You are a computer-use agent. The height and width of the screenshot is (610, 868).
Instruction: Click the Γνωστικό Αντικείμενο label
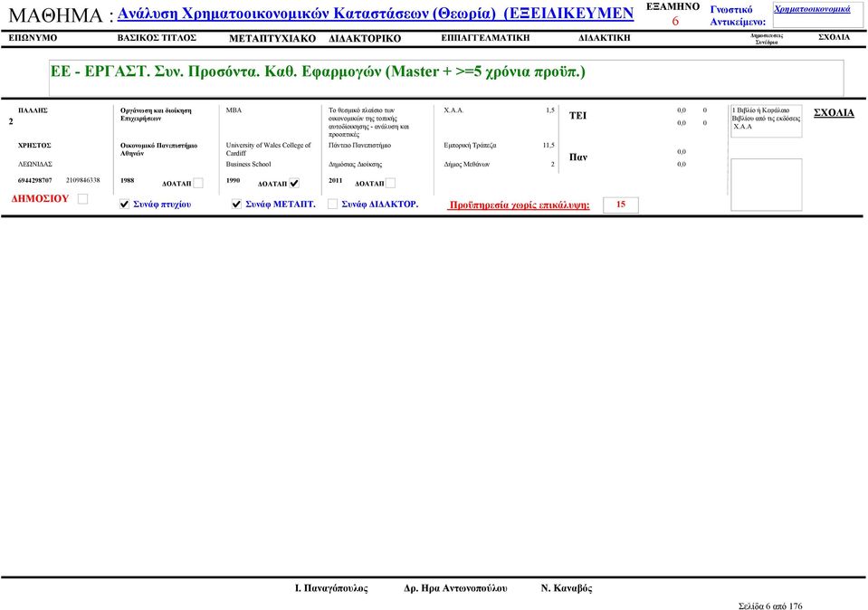pyautogui.click(x=738, y=16)
